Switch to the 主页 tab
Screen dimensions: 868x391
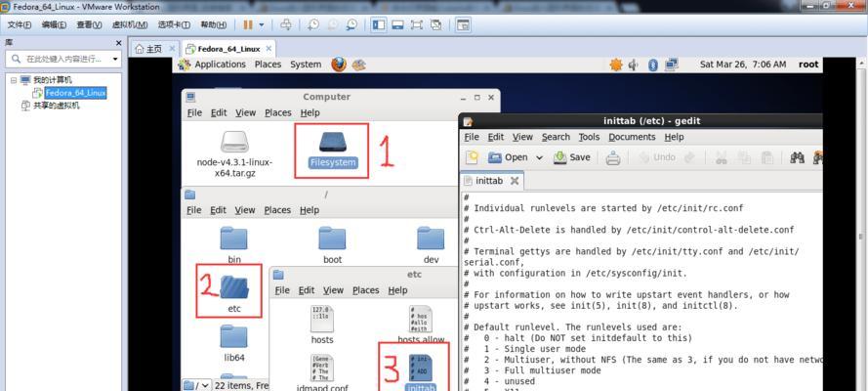coord(149,49)
